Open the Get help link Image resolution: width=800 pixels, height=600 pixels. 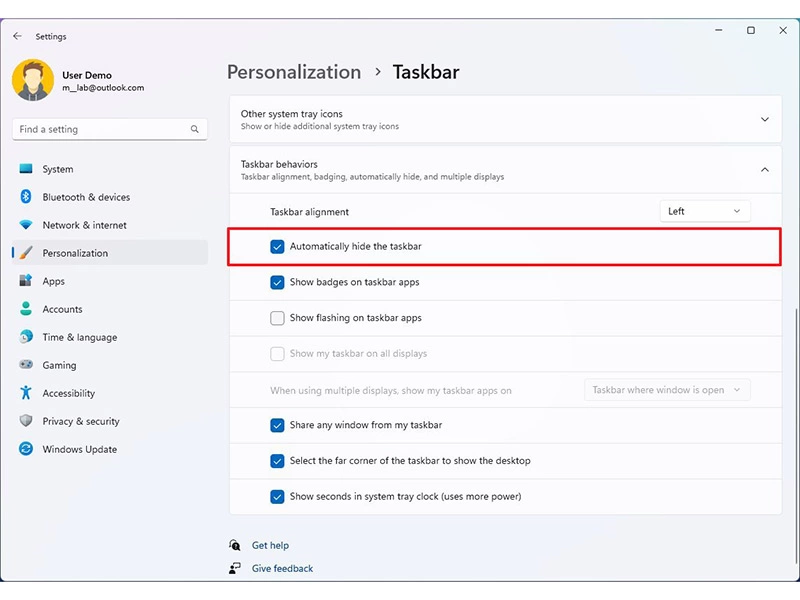(x=271, y=545)
